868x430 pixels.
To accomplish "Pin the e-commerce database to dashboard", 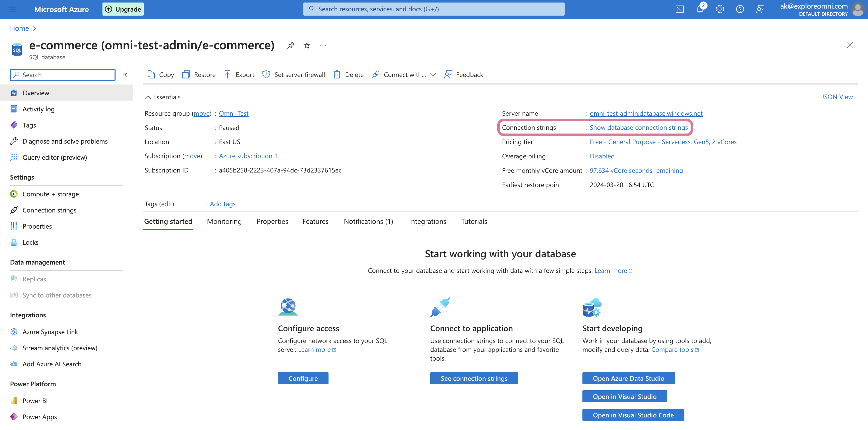I will click(290, 45).
